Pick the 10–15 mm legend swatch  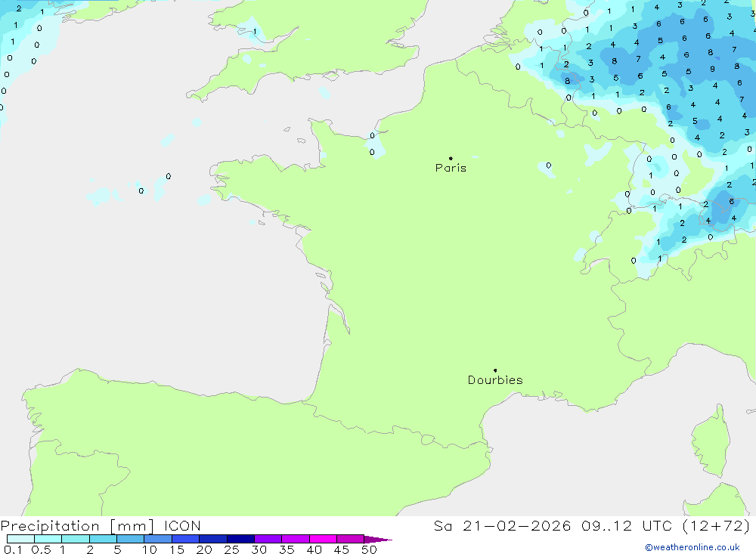[x=158, y=539]
